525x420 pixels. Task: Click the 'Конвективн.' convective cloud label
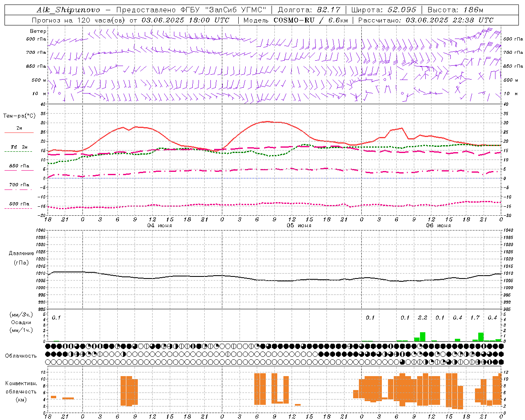coord(21,383)
